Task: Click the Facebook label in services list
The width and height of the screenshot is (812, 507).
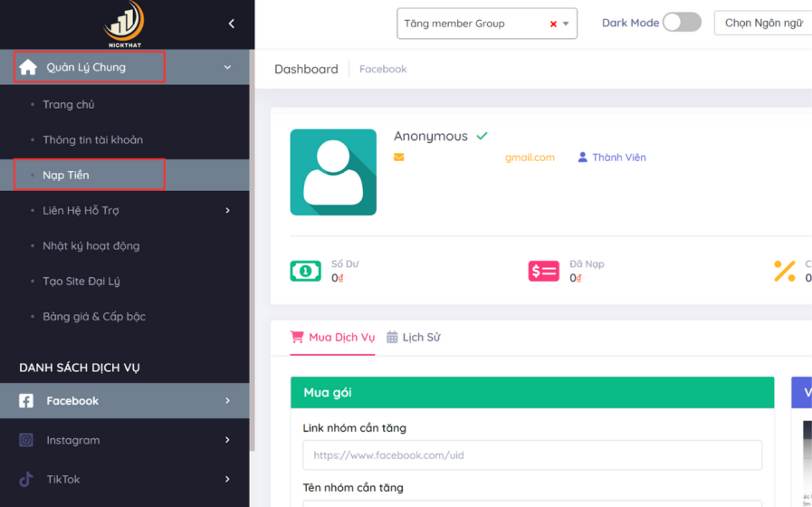Action: point(72,401)
